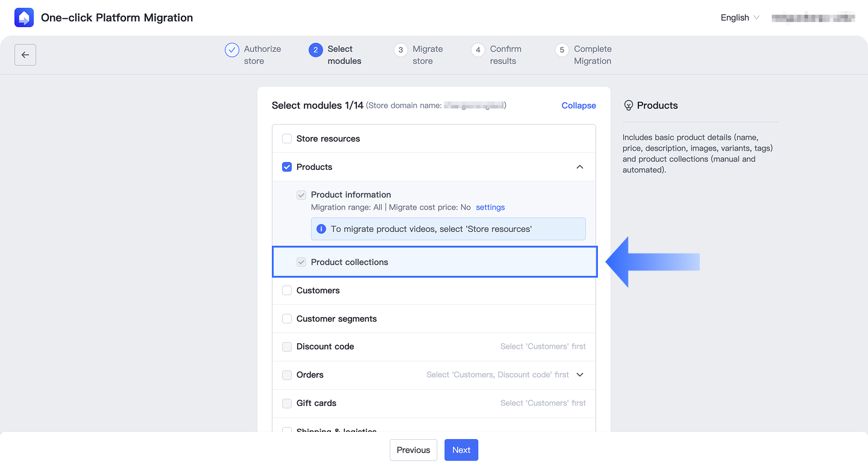This screenshot has width=868, height=468.
Task: Click the product videos notice text
Action: point(431,229)
